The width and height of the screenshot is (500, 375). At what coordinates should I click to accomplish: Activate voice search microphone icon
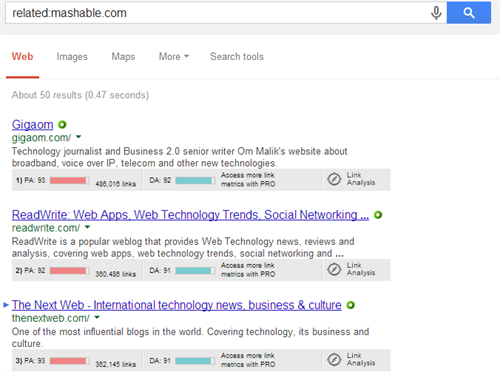[x=436, y=13]
